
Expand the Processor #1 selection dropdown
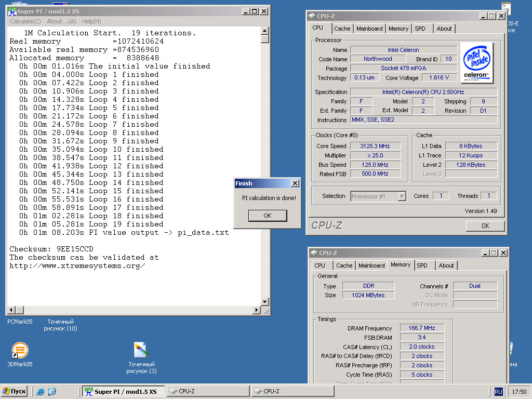[402, 196]
